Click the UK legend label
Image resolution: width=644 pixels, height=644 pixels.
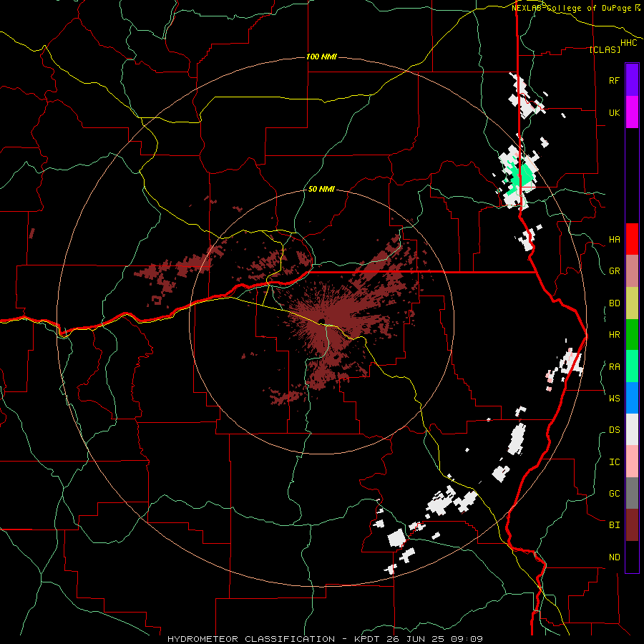point(614,112)
